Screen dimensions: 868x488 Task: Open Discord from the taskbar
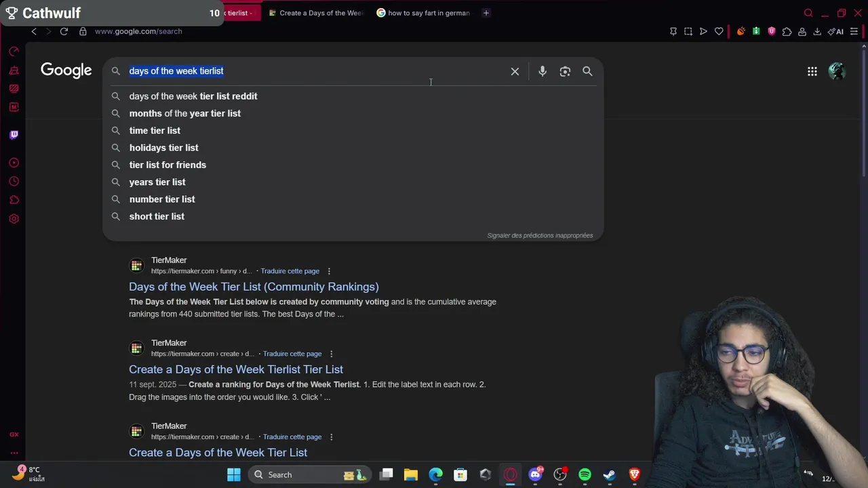535,474
